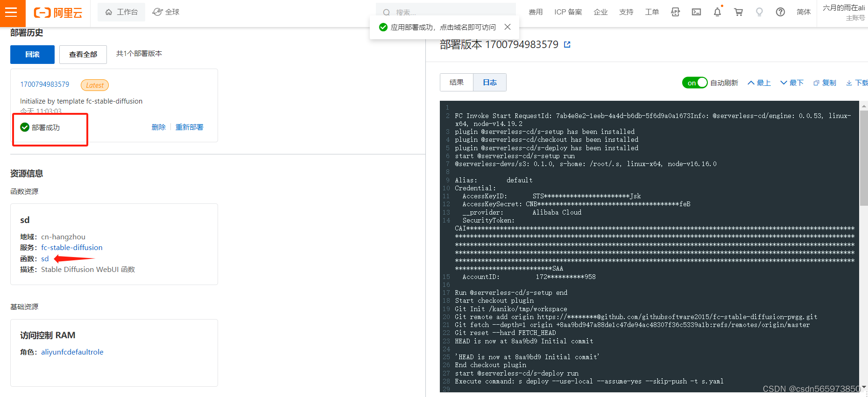
Task: Click the Alibaba Cloud logo
Action: [x=58, y=13]
